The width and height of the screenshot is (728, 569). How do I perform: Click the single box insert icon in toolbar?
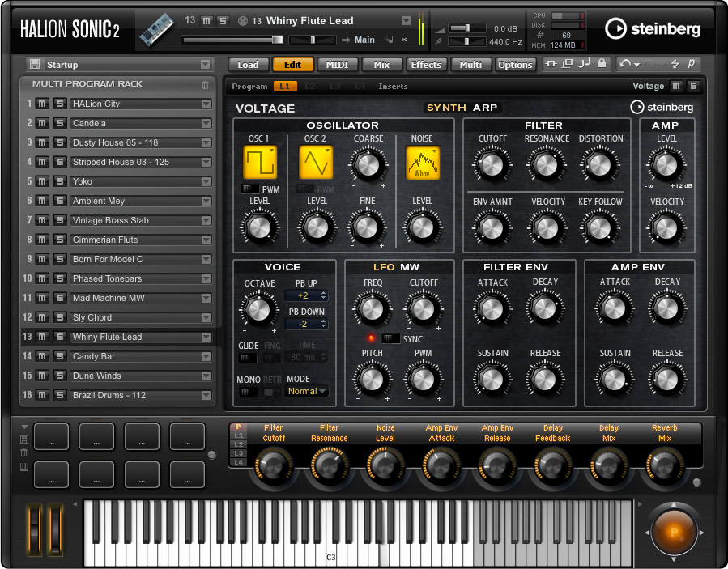click(x=551, y=64)
